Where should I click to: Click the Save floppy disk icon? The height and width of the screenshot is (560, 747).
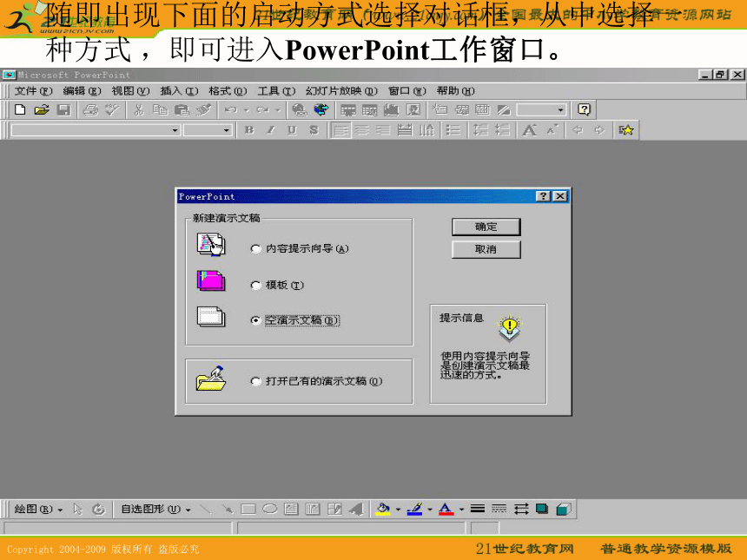coord(63,110)
